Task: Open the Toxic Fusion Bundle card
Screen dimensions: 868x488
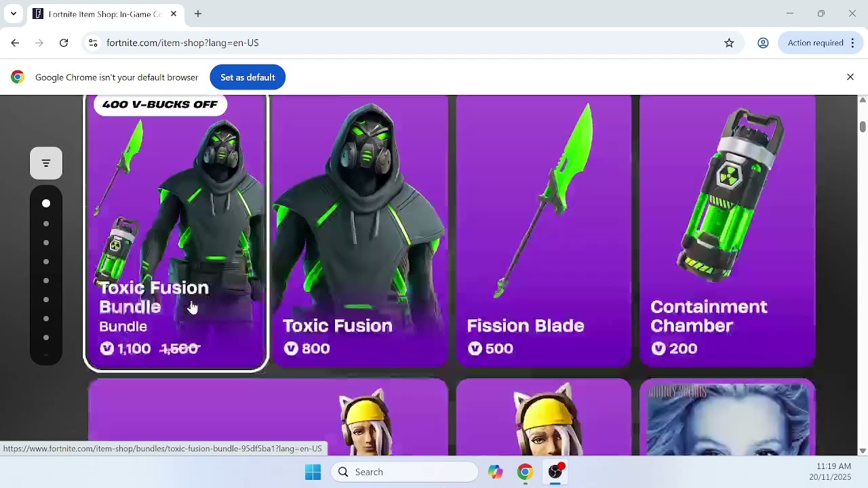Action: 176,232
